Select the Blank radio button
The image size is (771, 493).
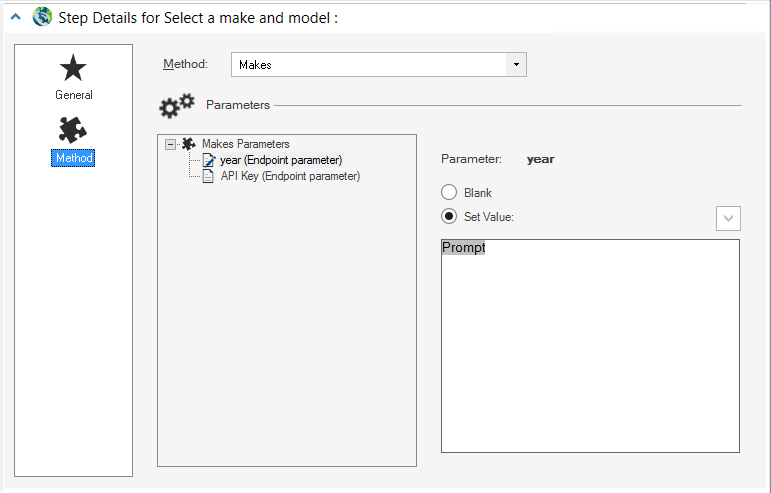[x=449, y=192]
